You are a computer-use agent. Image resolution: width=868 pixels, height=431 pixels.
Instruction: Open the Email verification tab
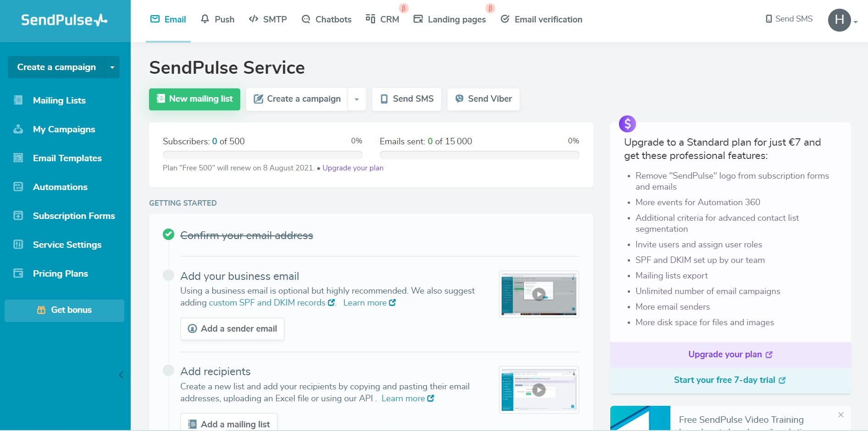[x=542, y=19]
